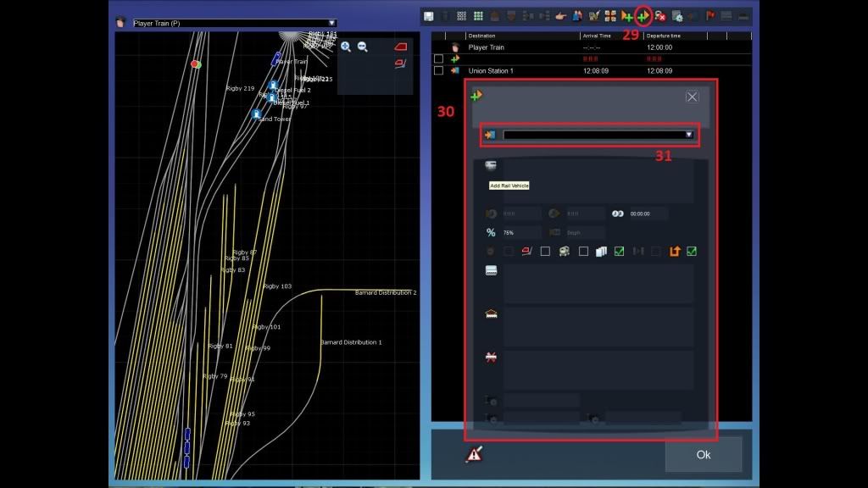Image resolution: width=868 pixels, height=488 pixels.
Task: Toggle the checkbox after the red coupler icon
Action: click(545, 252)
